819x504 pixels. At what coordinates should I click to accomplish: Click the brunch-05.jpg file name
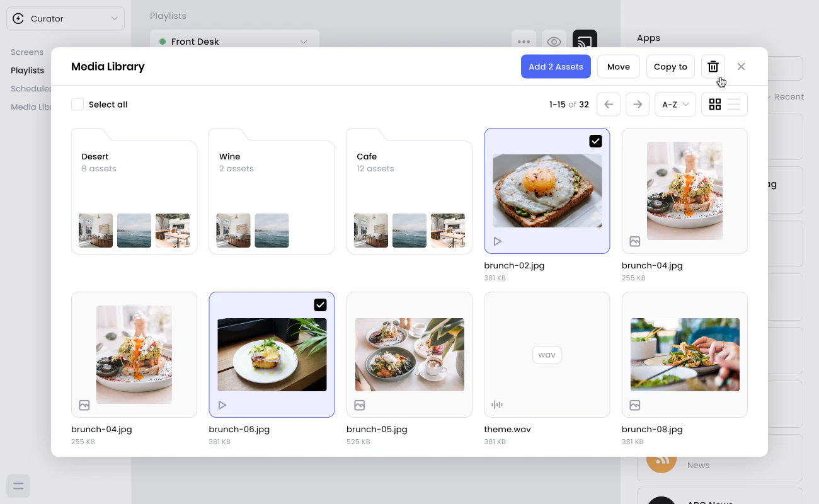(377, 430)
